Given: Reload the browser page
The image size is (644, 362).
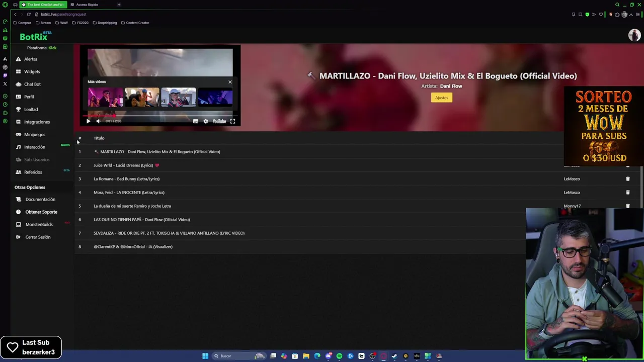Looking at the screenshot, I should click(28, 14).
